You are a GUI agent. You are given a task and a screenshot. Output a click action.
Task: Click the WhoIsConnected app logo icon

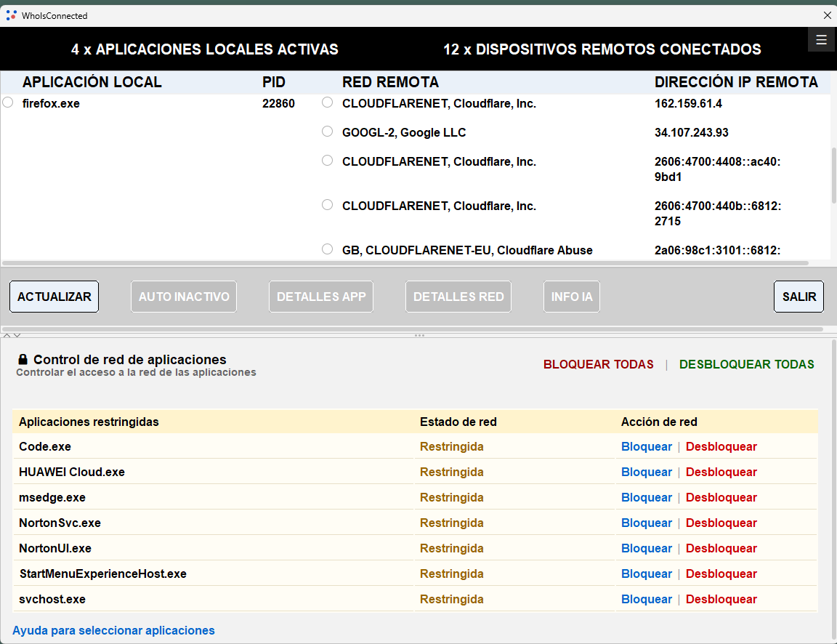[x=11, y=15]
